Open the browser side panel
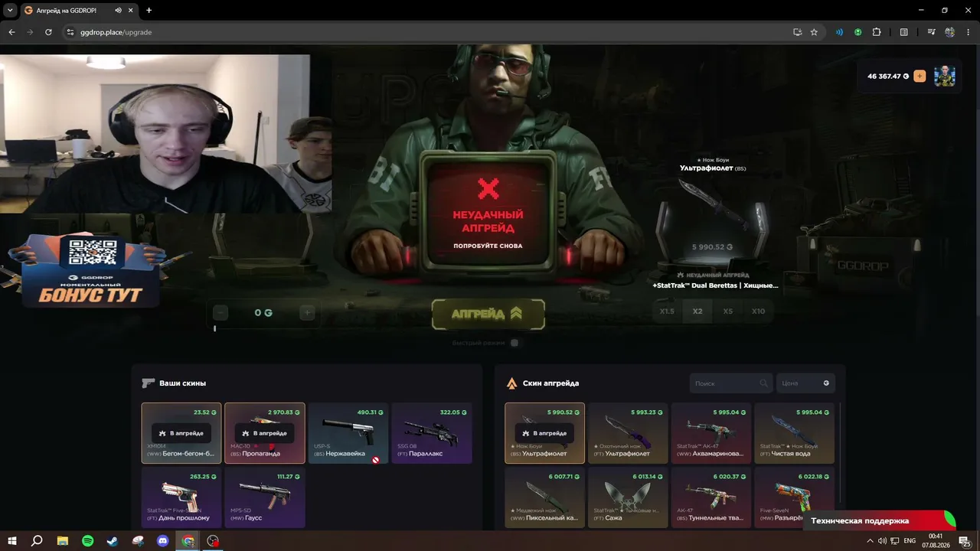Image resolution: width=980 pixels, height=551 pixels. [903, 32]
